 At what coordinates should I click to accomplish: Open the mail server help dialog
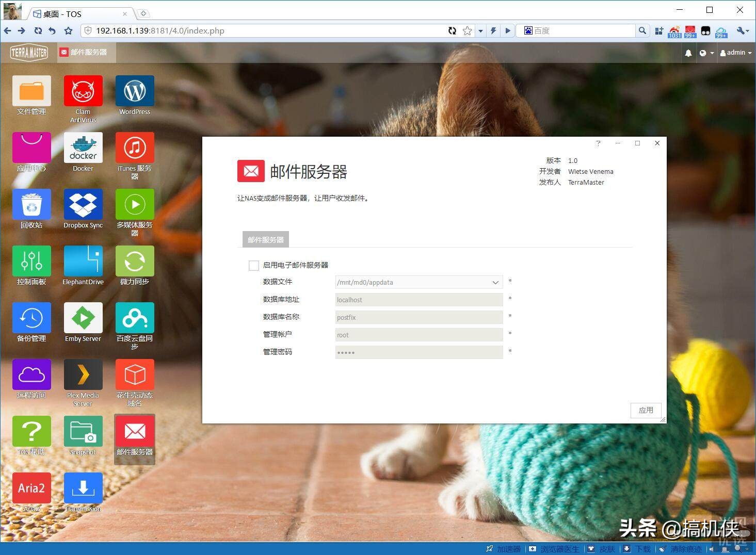click(x=598, y=143)
